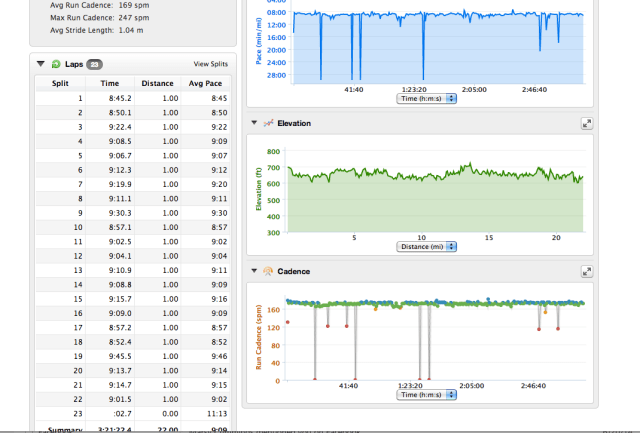
Task: Sort laps by Split column header
Action: click(x=60, y=83)
